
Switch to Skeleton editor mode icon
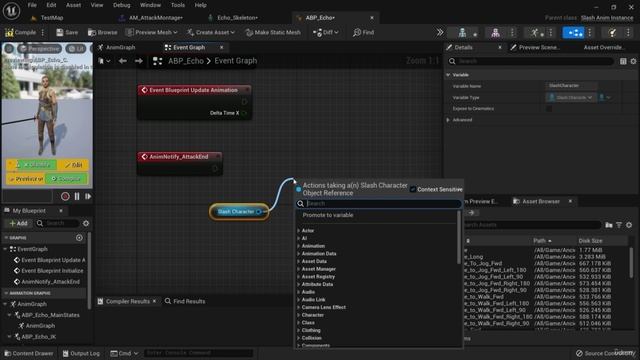[462, 33]
